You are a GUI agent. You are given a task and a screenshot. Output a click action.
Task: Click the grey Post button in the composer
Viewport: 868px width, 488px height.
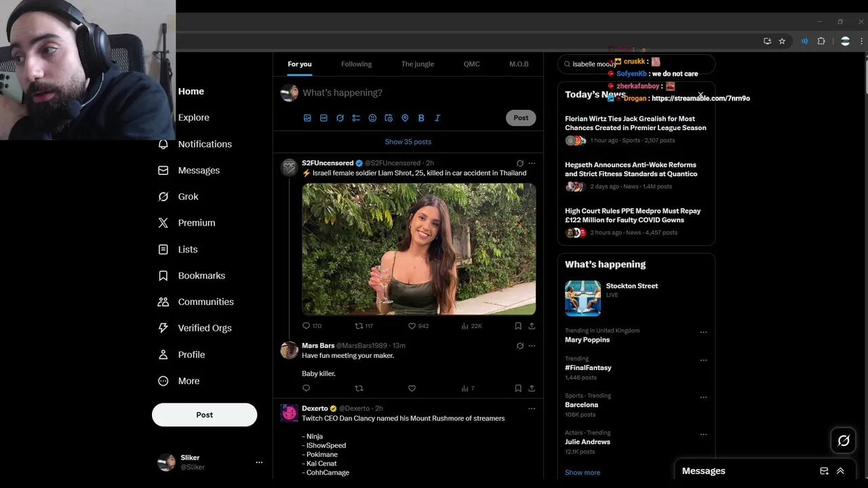(x=521, y=118)
